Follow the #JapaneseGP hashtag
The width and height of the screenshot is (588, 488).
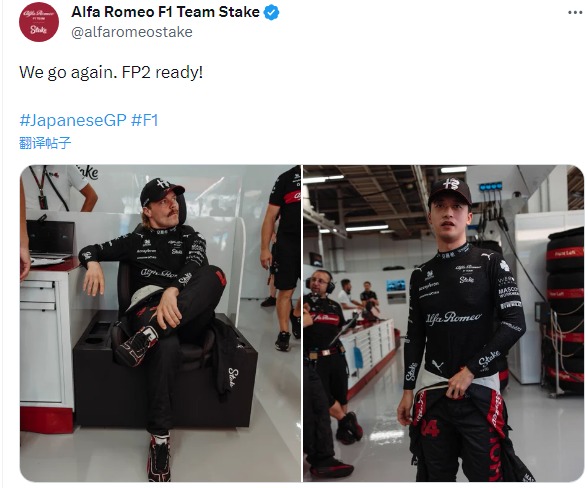point(73,120)
